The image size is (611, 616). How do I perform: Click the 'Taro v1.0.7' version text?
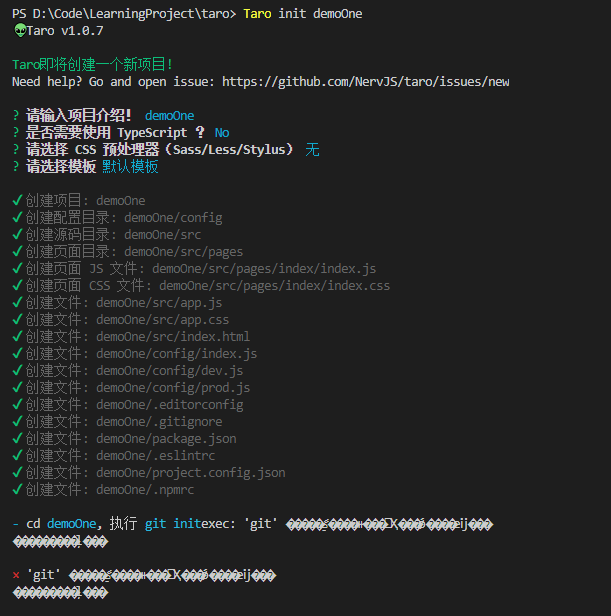tap(65, 31)
